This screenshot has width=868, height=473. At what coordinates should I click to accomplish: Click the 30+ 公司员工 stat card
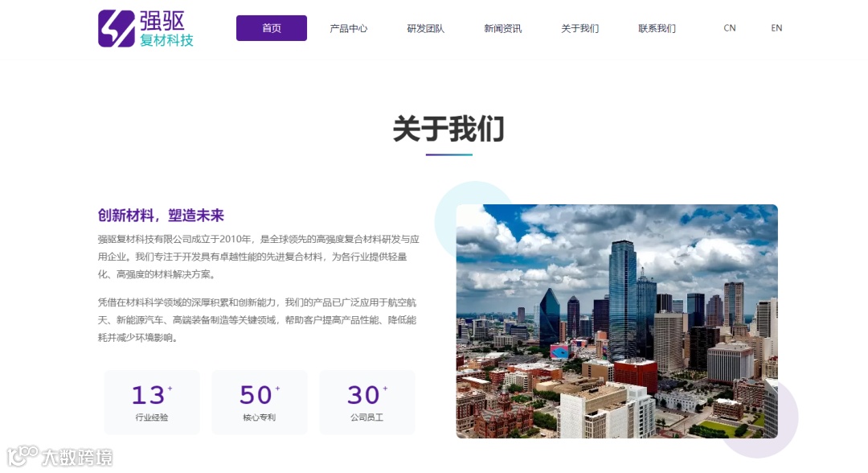366,402
